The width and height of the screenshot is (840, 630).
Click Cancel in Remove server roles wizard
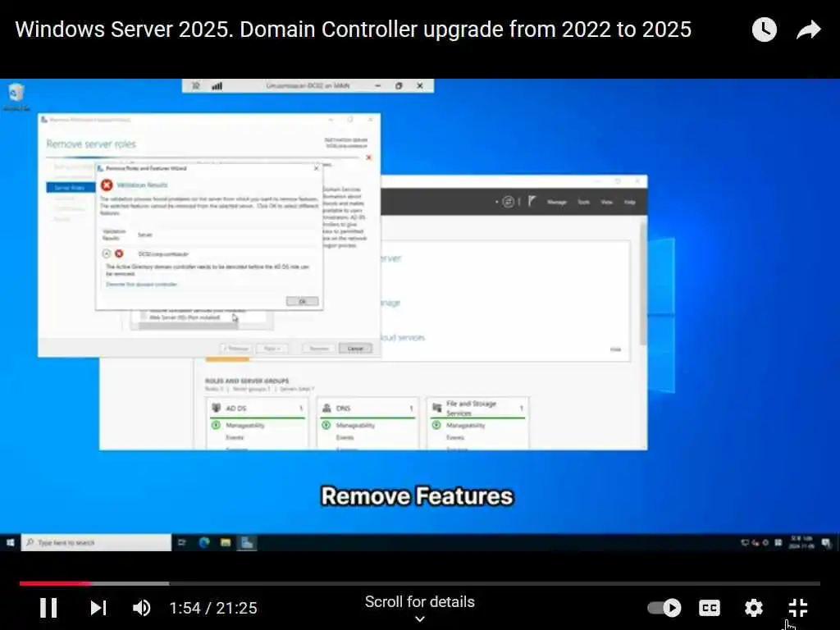tap(355, 348)
